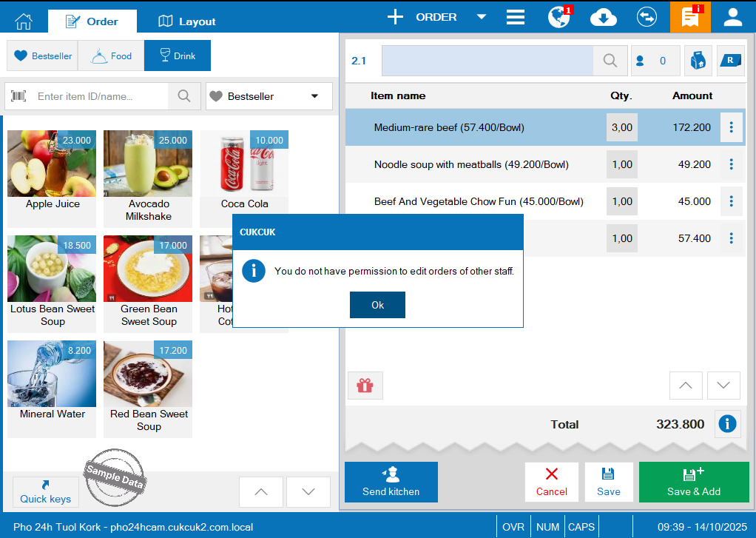Click the cloud download sync icon
Screen dimensions: 756x538
[x=604, y=17]
